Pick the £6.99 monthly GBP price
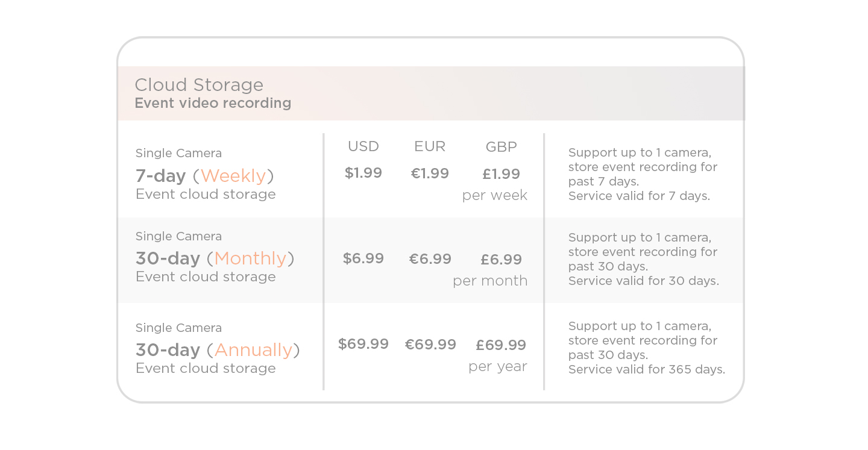Viewport: 868px width, 450px height. 501,260
